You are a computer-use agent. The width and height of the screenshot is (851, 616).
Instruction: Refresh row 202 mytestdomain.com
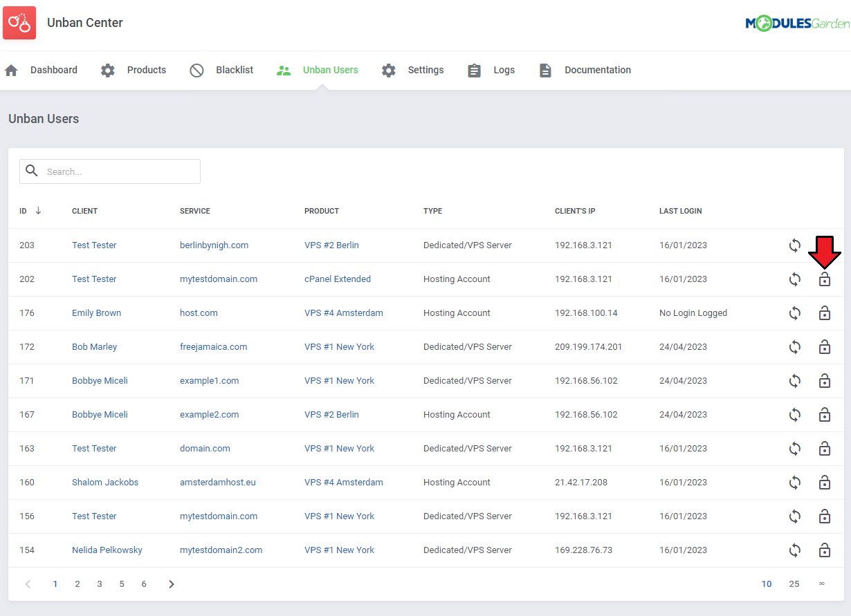[795, 279]
